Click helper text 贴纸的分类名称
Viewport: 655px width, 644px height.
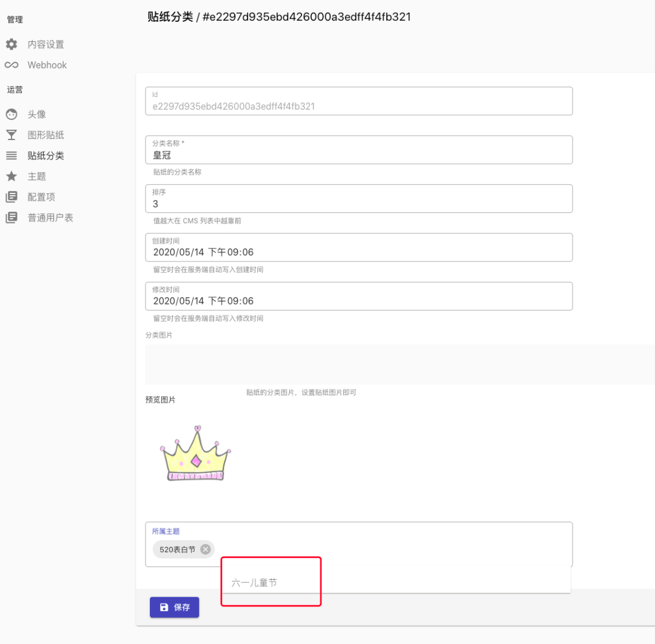point(177,172)
